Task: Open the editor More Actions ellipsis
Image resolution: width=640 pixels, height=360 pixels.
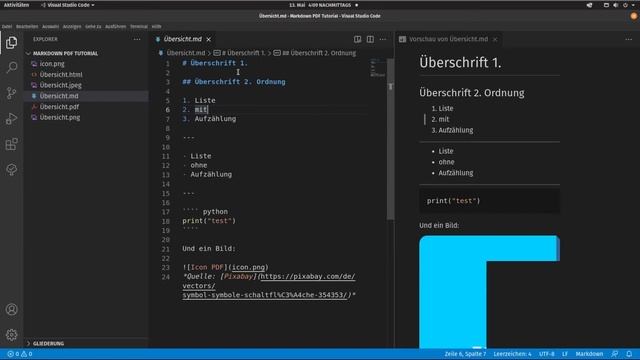Action: 382,39
